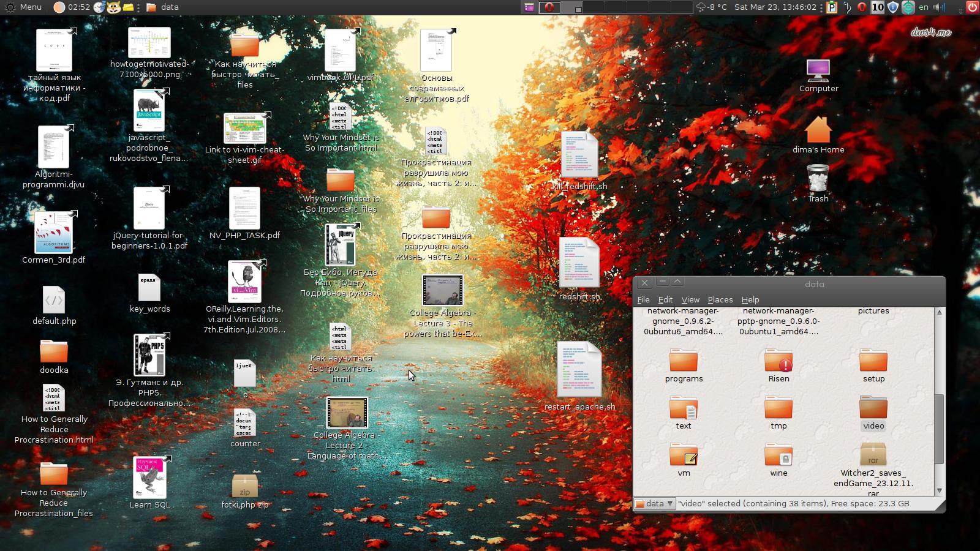Viewport: 980px width, 551px height.
Task: Click the red power button in the panel
Action: (972, 7)
